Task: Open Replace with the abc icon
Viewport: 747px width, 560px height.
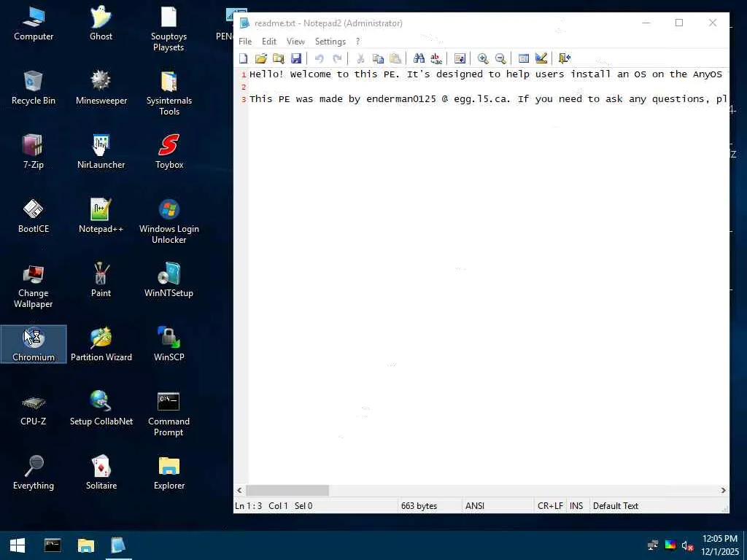Action: [x=436, y=58]
